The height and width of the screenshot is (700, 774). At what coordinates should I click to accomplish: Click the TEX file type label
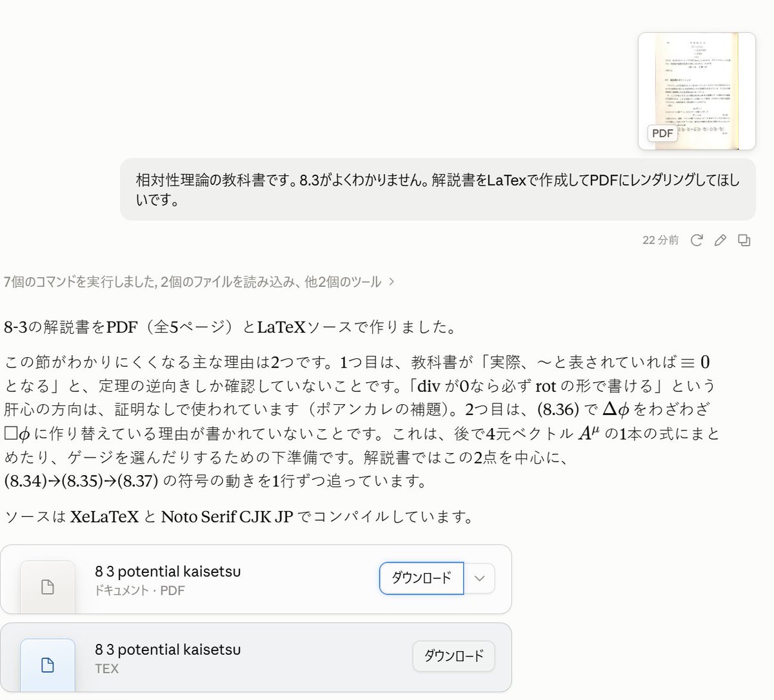click(106, 668)
